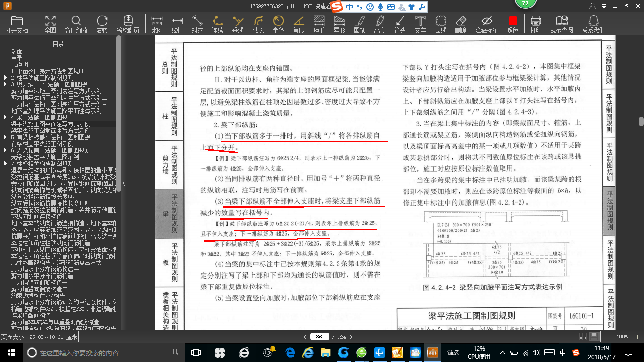Expand outline node 2 柱平法施工图制图规则
The height and width of the screenshot is (362, 644).
pos(5,78)
